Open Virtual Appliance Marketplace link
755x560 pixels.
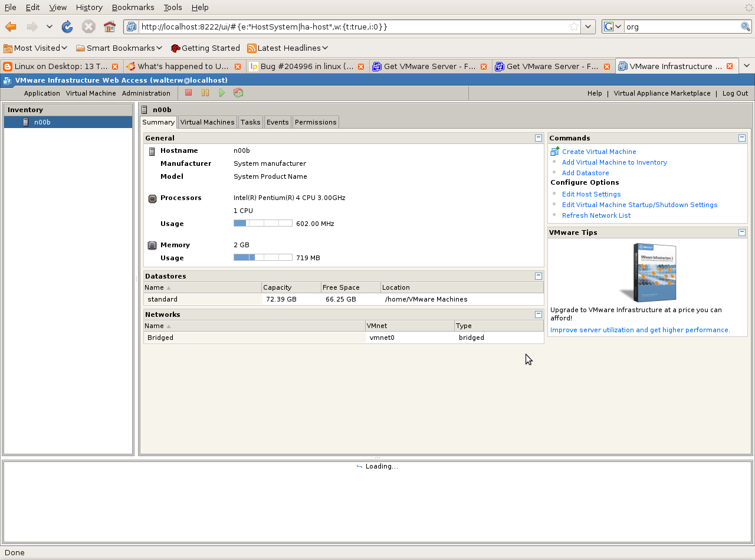click(662, 93)
